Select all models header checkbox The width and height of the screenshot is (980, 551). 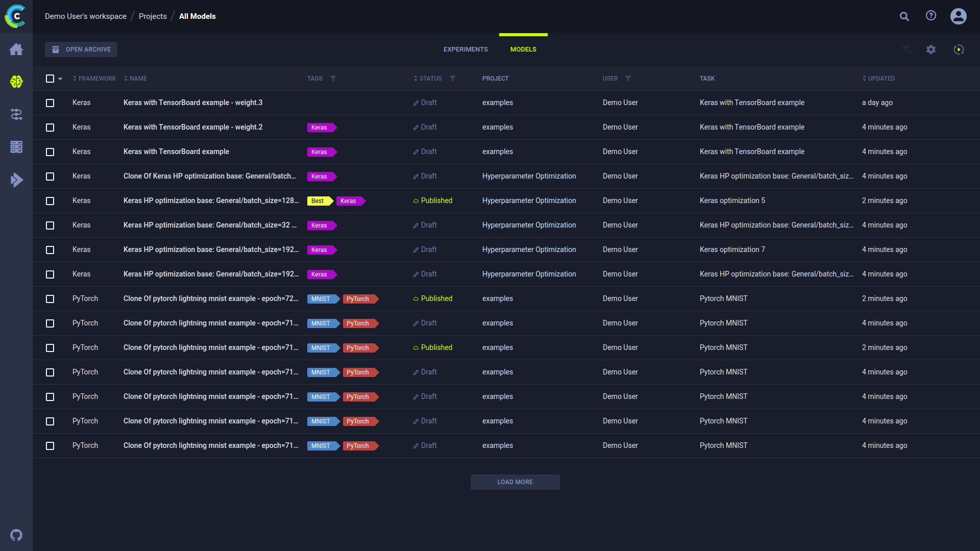click(50, 79)
